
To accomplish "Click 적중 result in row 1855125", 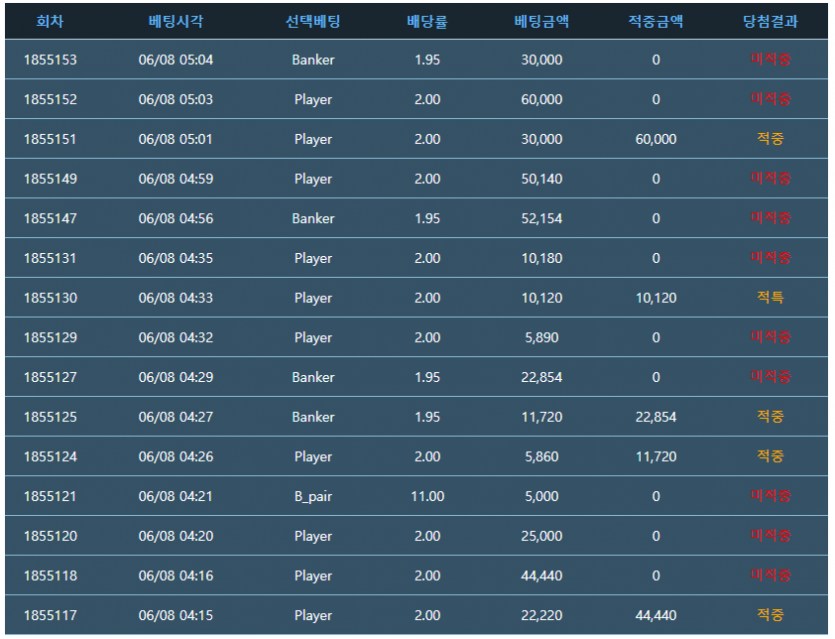I will [770, 416].
